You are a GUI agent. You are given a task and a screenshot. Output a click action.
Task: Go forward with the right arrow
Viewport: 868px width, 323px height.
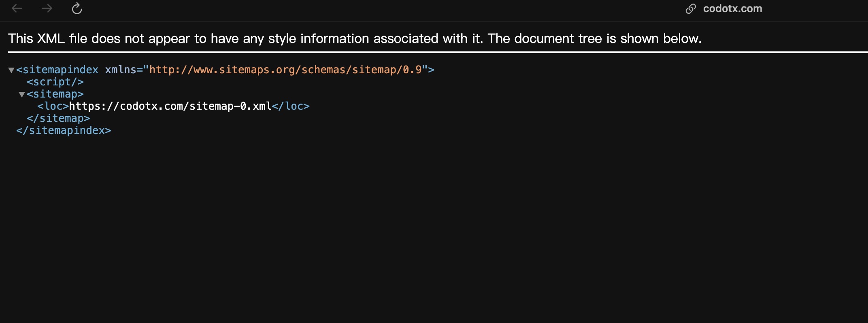47,8
